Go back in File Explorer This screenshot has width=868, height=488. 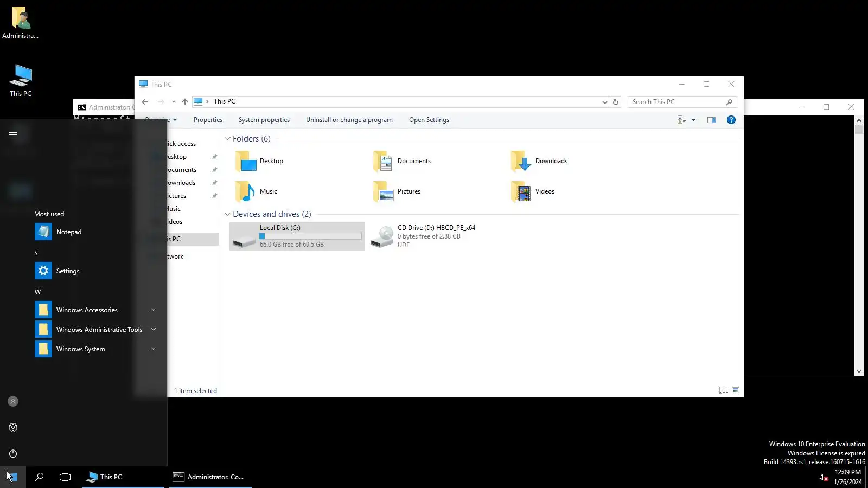pyautogui.click(x=145, y=102)
